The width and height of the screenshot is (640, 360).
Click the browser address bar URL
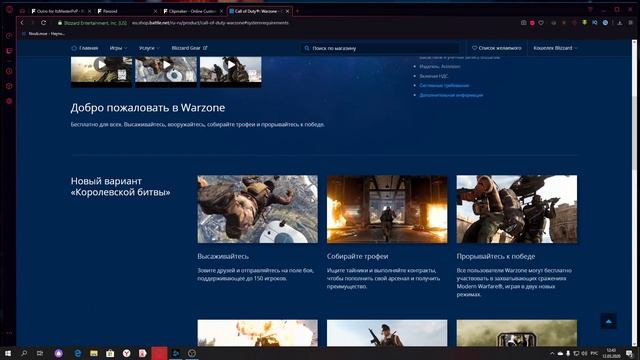click(210, 23)
